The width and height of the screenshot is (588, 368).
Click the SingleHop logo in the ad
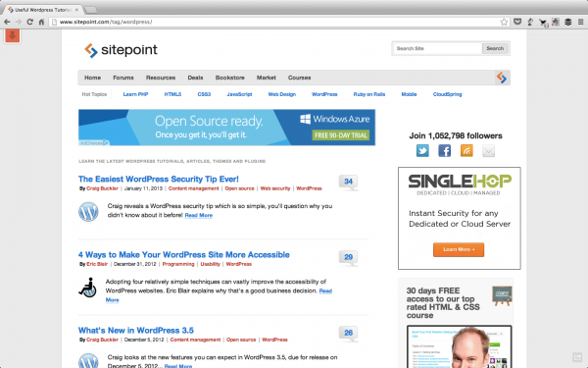click(460, 184)
